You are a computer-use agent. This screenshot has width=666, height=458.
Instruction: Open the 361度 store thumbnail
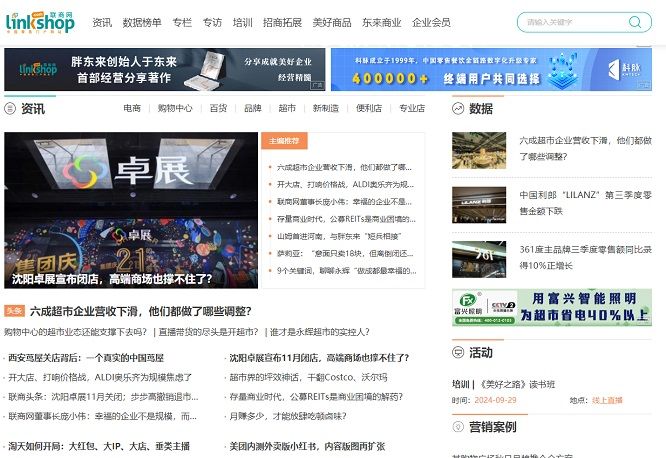click(x=479, y=259)
